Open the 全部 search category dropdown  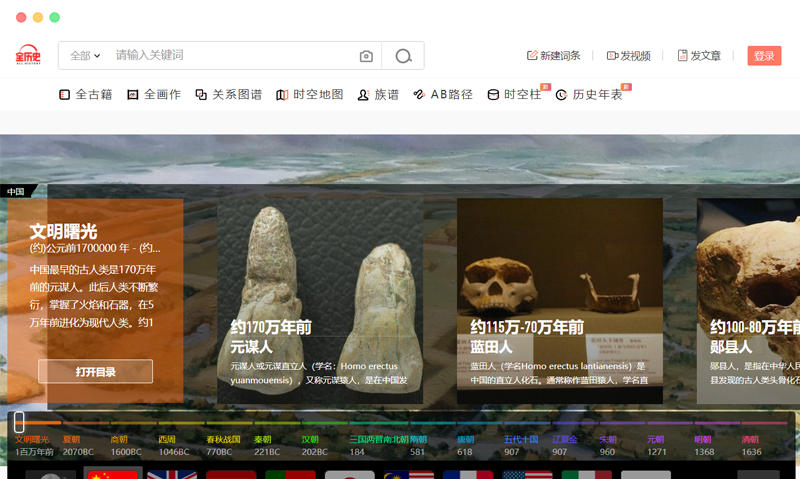tap(85, 56)
